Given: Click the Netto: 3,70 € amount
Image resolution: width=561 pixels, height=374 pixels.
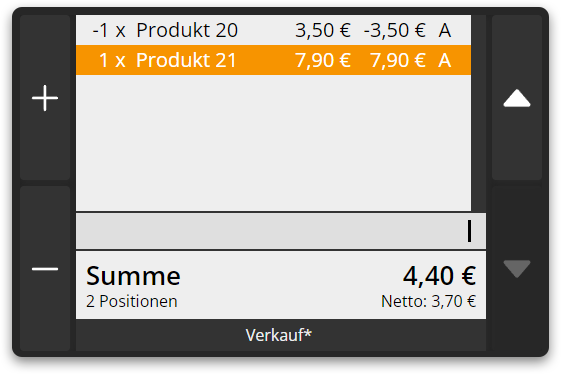Looking at the screenshot, I should pyautogui.click(x=428, y=301).
